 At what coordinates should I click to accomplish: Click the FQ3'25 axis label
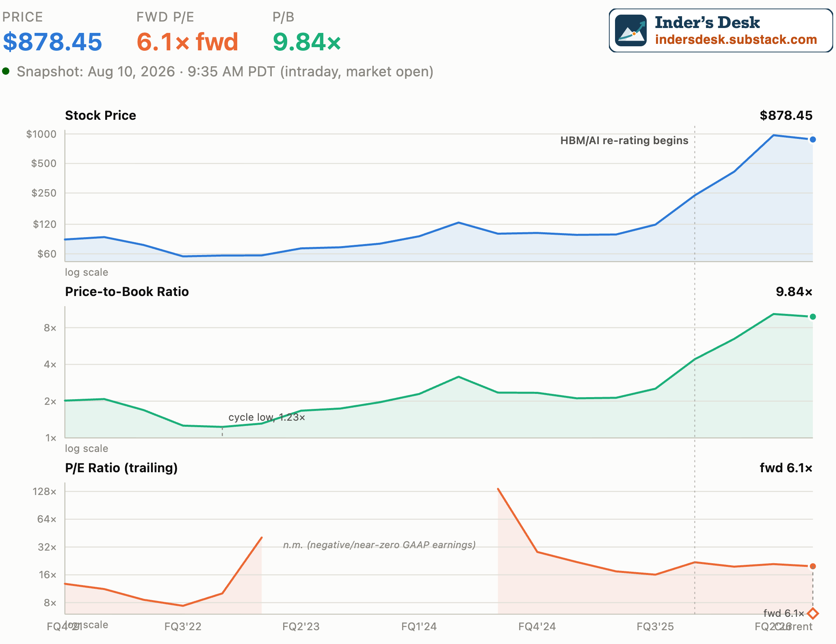655,627
